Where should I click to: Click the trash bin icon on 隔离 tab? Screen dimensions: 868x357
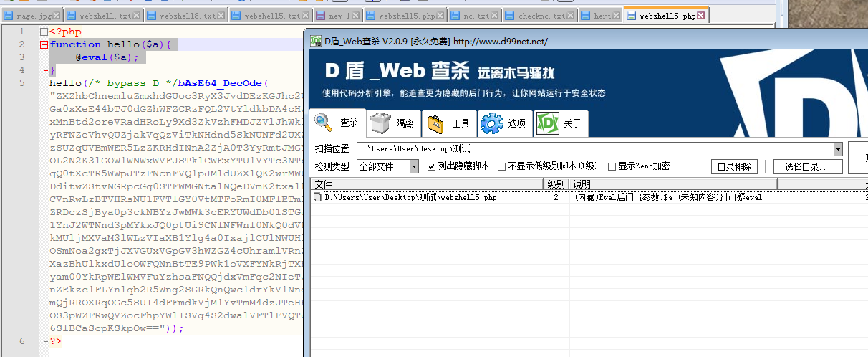pos(380,123)
